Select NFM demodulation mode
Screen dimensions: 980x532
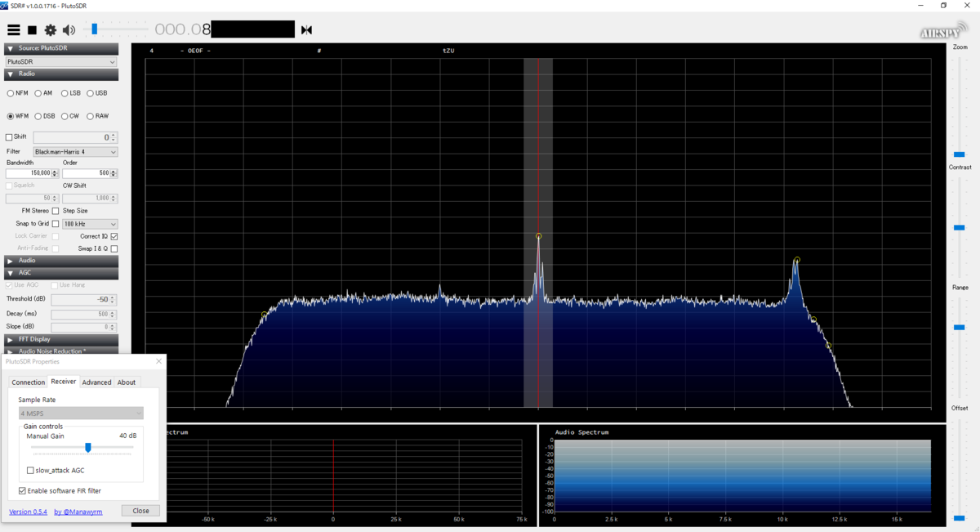pos(17,93)
